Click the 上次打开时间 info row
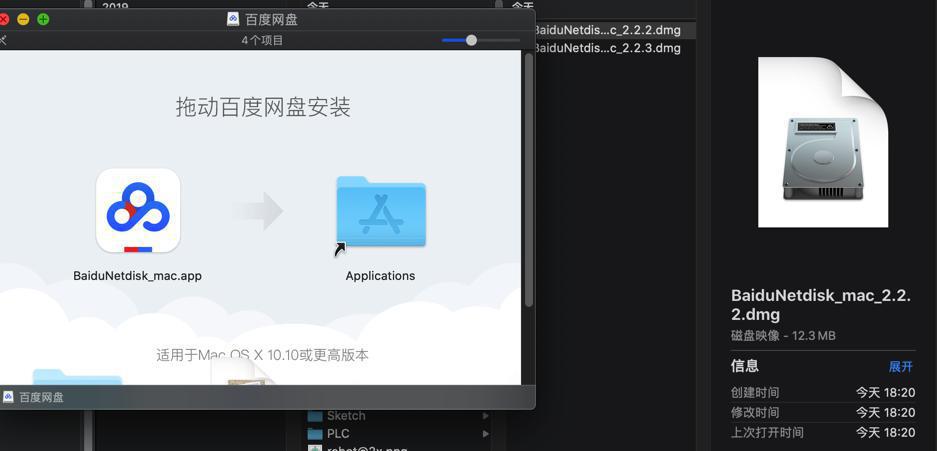 [x=823, y=432]
